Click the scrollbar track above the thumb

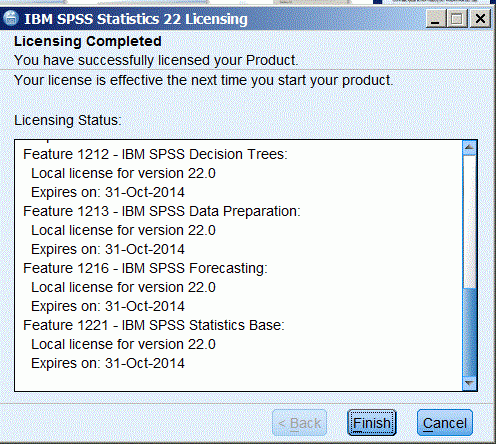[470, 221]
